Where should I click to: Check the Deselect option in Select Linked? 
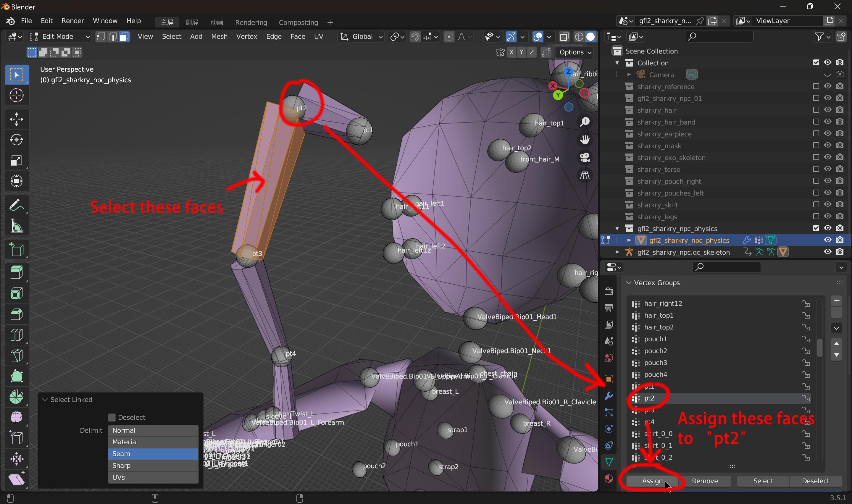[x=112, y=417]
